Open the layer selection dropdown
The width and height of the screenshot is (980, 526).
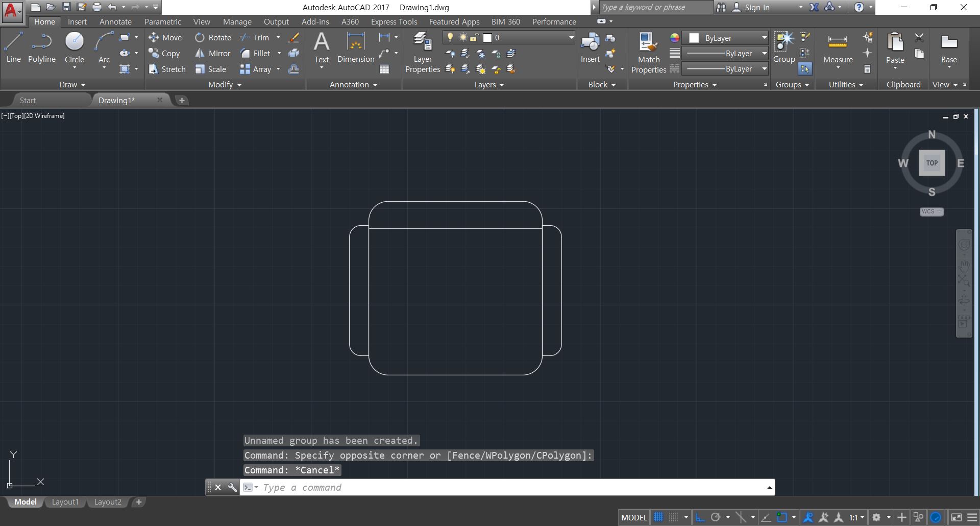[509, 37]
